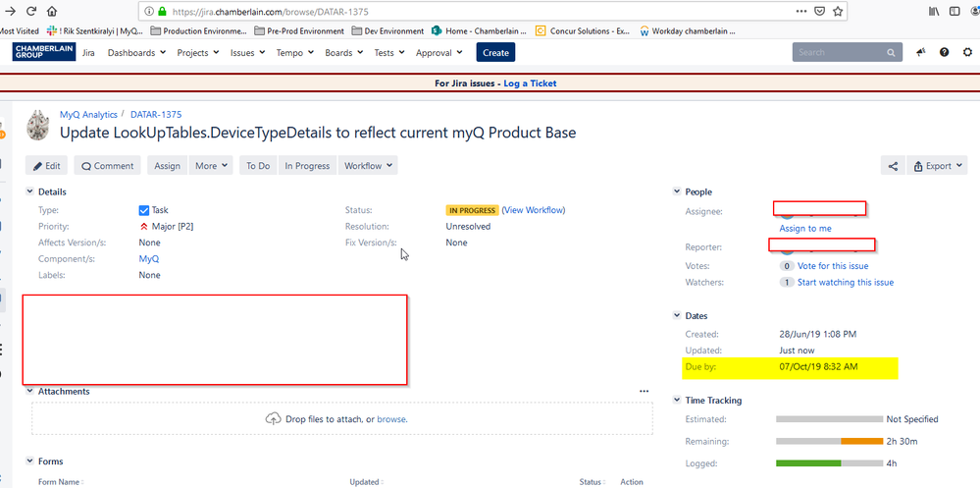Click the Chamberlain Group logo
Screen dimensions: 980x488
pos(44,52)
